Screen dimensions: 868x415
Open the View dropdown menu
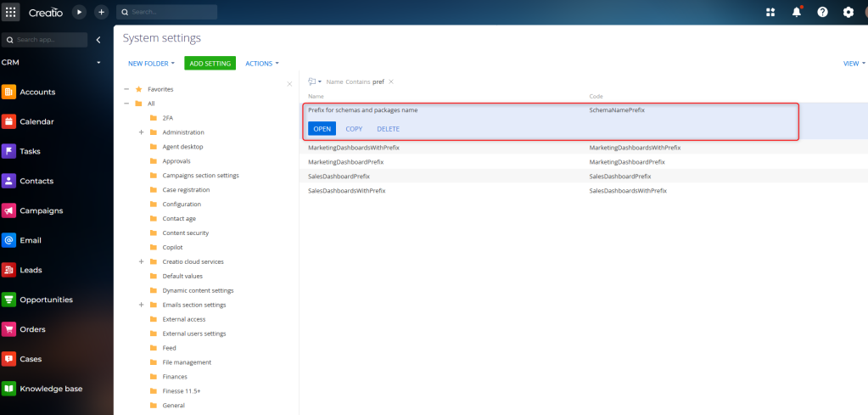click(x=854, y=64)
